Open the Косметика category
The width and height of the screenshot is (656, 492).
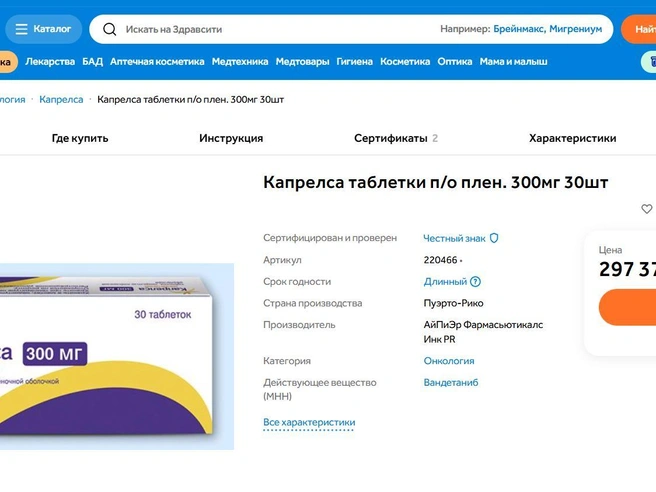pos(405,62)
